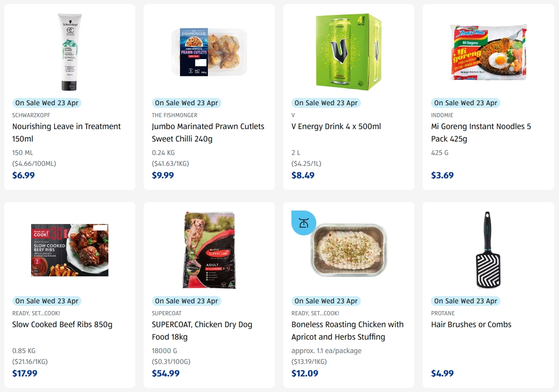Click the $54.99 price on Supercoat
The height and width of the screenshot is (392, 559).
(x=166, y=373)
